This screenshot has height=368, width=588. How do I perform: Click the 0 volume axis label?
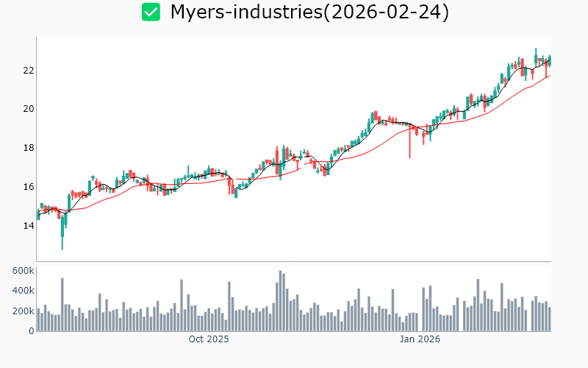pyautogui.click(x=31, y=331)
